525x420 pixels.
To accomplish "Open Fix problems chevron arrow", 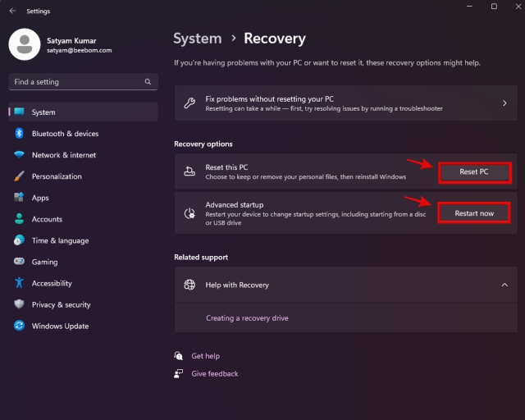I will coord(504,103).
